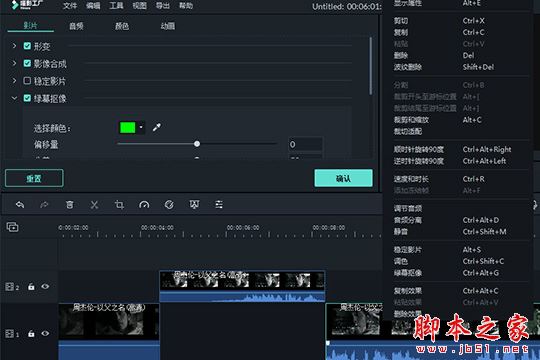Toggle the lock on track 1
This screenshot has height=360, width=540.
(x=31, y=333)
